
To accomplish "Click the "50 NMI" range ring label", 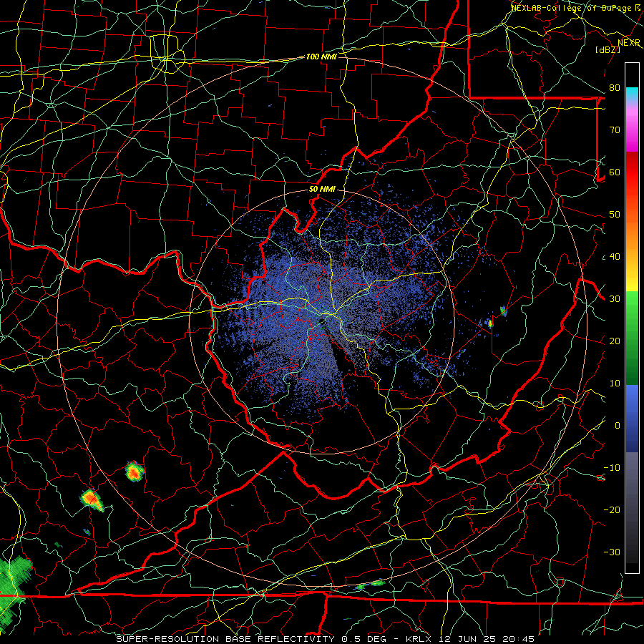I will [322, 190].
